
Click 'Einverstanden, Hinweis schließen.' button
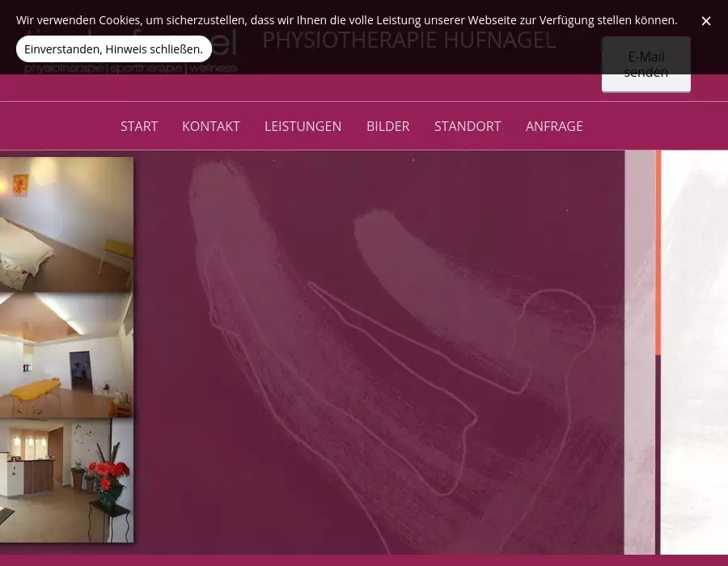(114, 49)
